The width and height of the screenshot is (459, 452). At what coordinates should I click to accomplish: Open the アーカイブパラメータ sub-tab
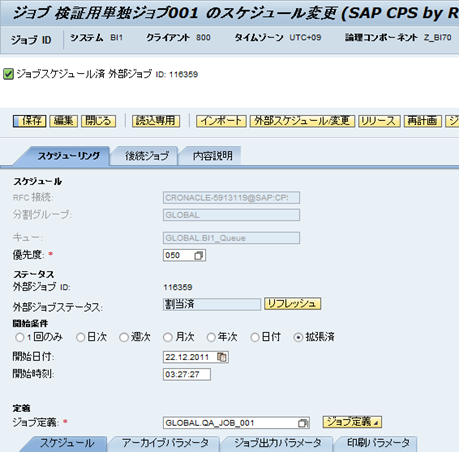click(165, 443)
